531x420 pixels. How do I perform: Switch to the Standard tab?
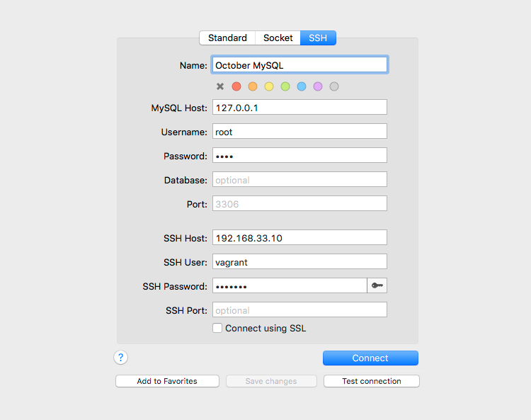(x=227, y=38)
